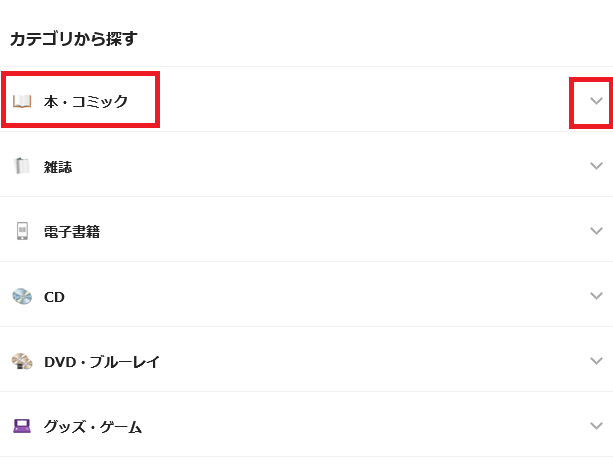Click the open book icon for 本・コミック
Screen dimensions: 613x471
point(22,101)
